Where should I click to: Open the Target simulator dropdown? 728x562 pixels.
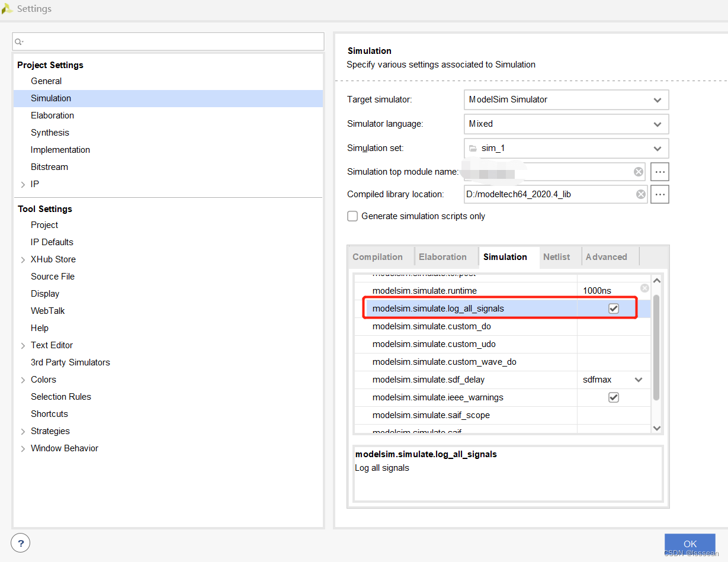[x=658, y=99]
